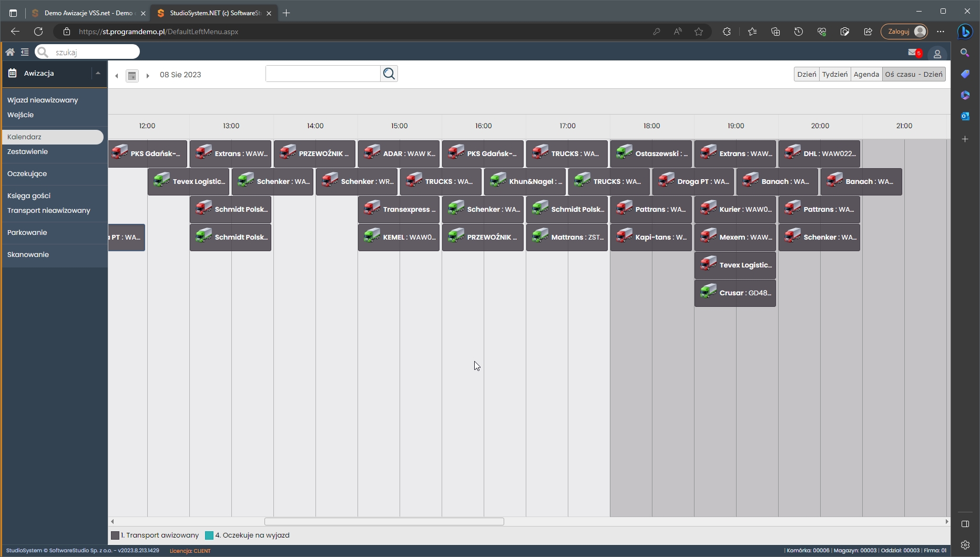Click the horizontal timeline scrollbar thumb
Screen dimensions: 980x557
(x=384, y=522)
